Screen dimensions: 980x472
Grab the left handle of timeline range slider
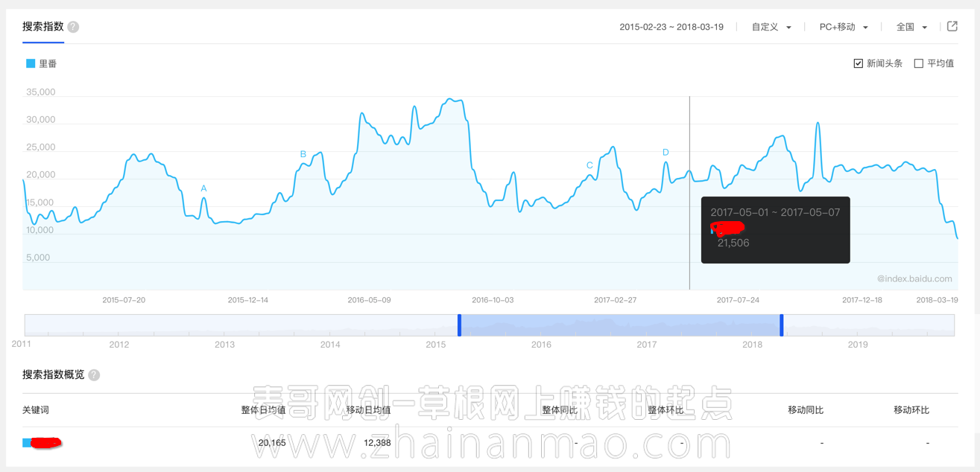[459, 325]
